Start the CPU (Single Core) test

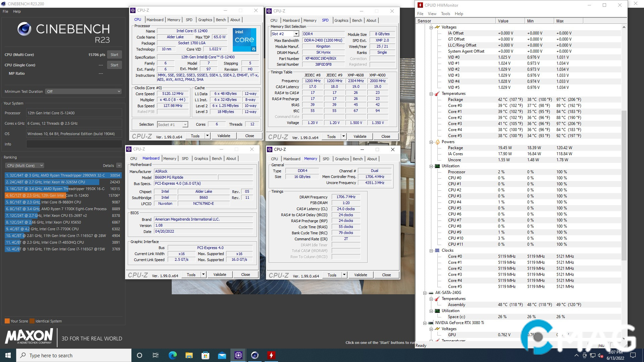[114, 65]
